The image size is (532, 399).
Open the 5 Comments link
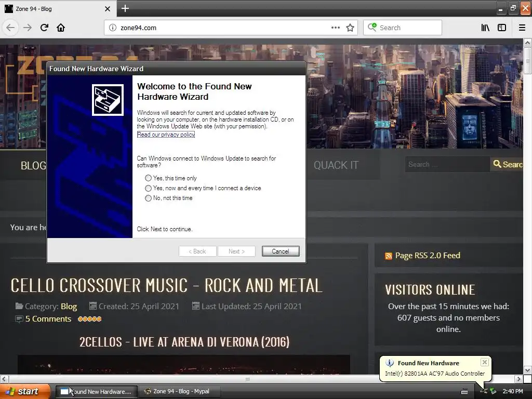48,319
